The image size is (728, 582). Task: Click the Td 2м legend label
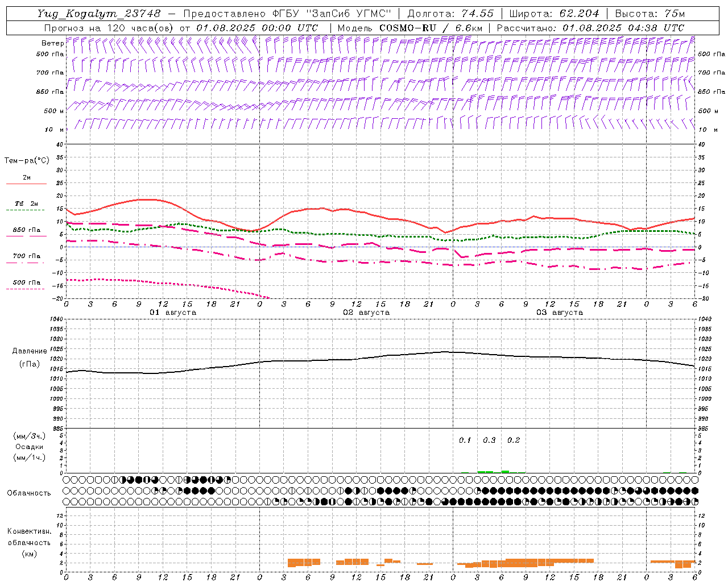(x=27, y=203)
